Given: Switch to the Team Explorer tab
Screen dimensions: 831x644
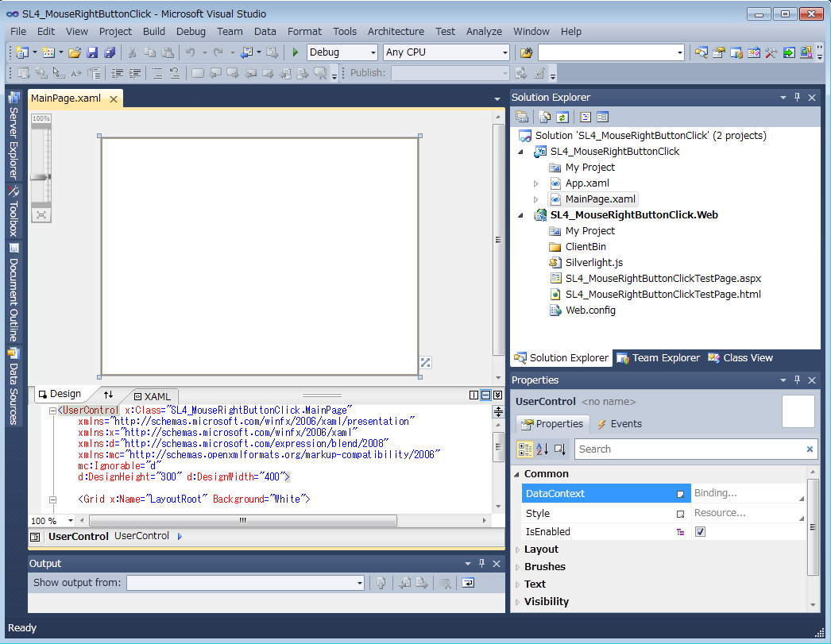Looking at the screenshot, I should click(659, 358).
